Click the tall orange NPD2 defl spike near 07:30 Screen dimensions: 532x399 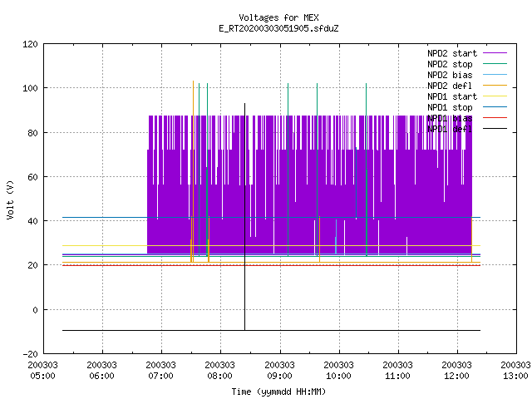click(193, 170)
